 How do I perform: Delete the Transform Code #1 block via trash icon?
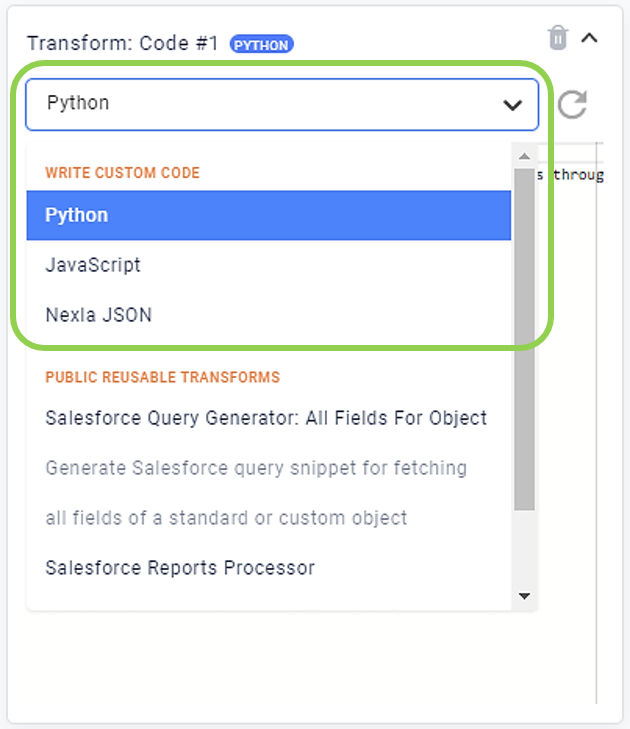point(558,37)
